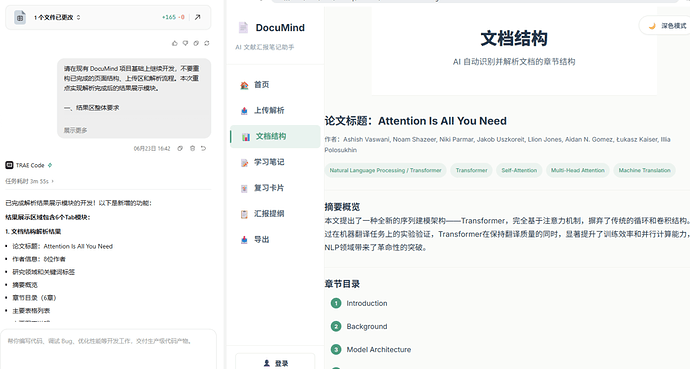The width and height of the screenshot is (690, 369).
Task: Click the number 3 chapter badge
Action: (336, 350)
